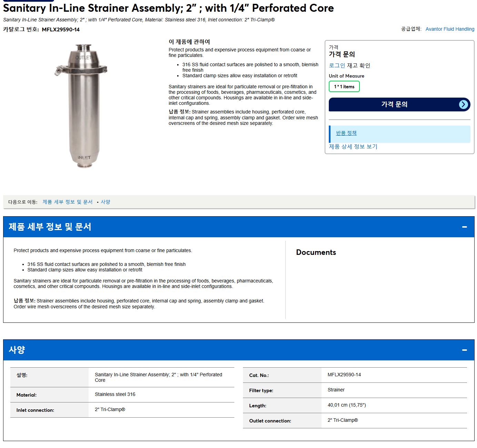Click Cat. No. value MFLX29590-14 in table
The image size is (477, 448).
pos(344,375)
